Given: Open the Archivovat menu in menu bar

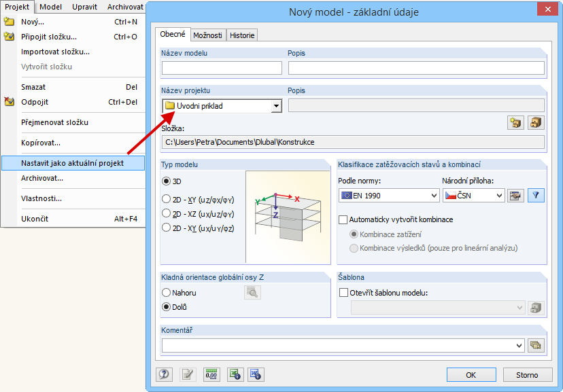Looking at the screenshot, I should [125, 7].
